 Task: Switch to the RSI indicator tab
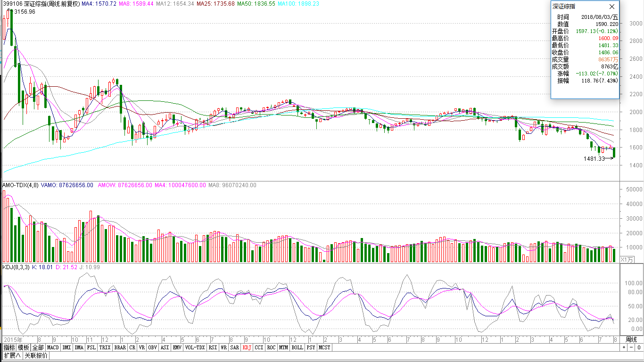(x=213, y=347)
